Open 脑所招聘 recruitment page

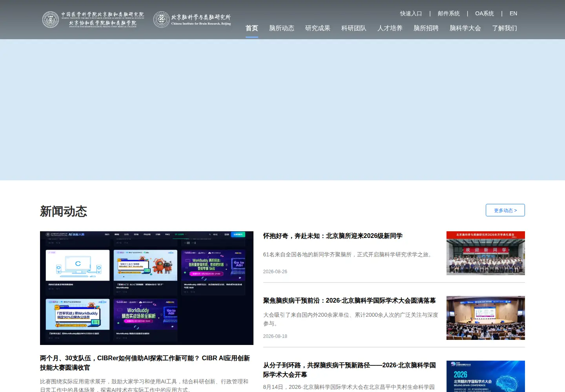(x=426, y=28)
